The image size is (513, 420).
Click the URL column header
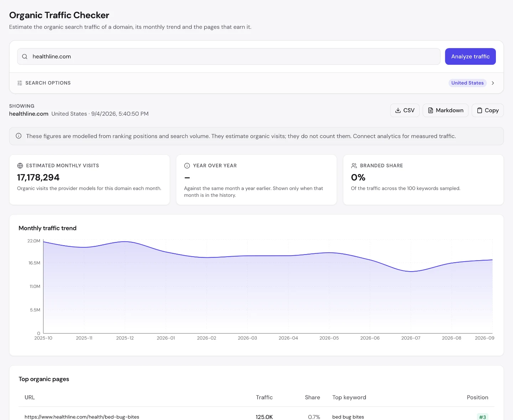[x=30, y=398]
